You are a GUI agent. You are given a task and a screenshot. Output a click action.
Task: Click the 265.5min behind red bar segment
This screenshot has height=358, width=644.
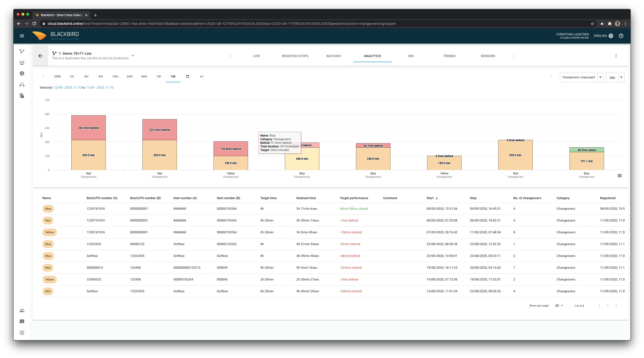pyautogui.click(x=88, y=128)
